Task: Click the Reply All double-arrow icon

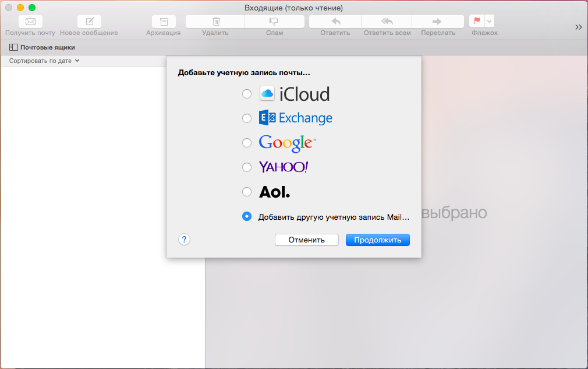Action: 387,22
